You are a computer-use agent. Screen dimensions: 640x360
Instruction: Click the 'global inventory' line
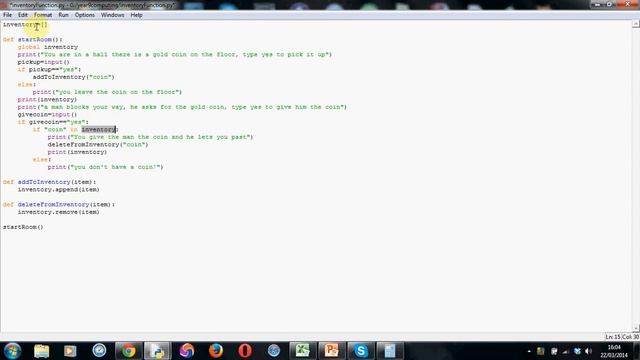pyautogui.click(x=48, y=47)
